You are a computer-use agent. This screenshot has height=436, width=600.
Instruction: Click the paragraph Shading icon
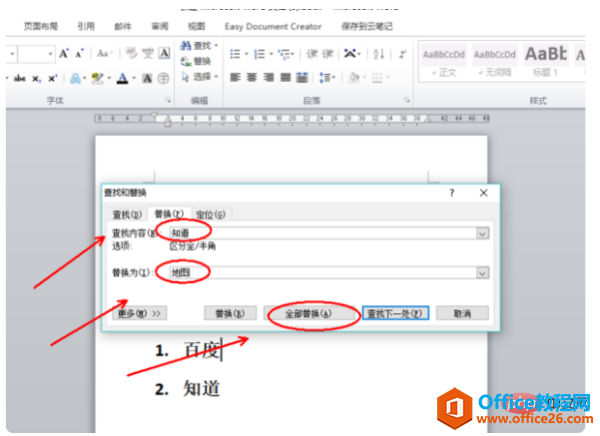click(x=354, y=78)
